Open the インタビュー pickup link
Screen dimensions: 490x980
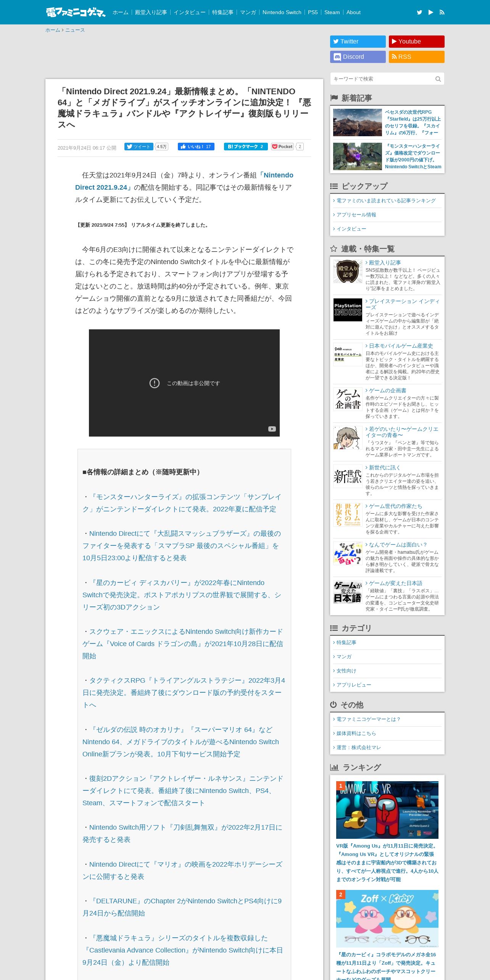click(x=351, y=229)
